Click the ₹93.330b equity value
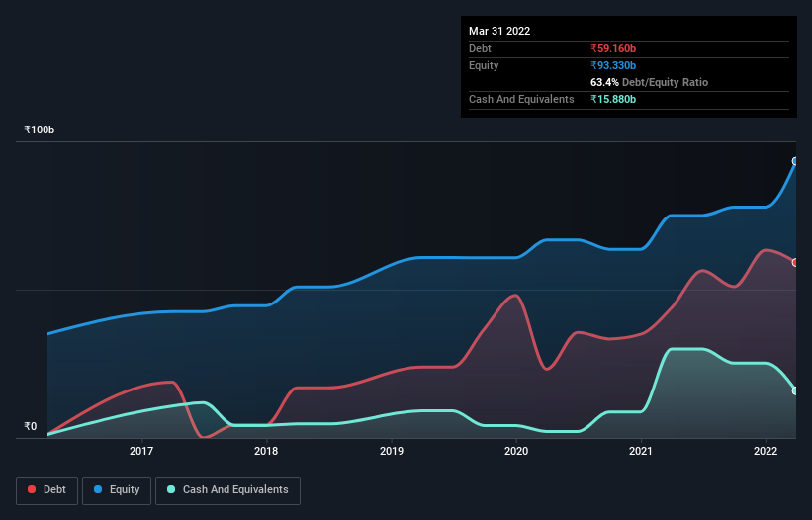The width and height of the screenshot is (812, 520). (613, 65)
